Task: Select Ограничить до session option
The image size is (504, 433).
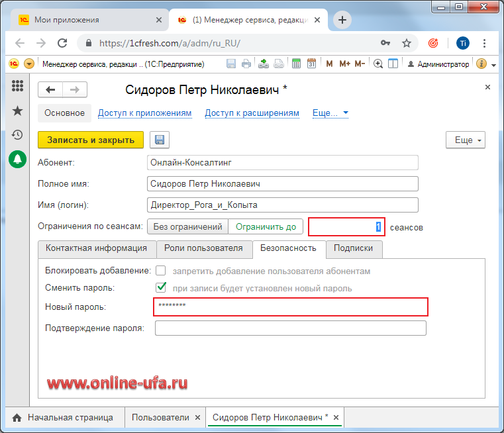Action: 266,227
